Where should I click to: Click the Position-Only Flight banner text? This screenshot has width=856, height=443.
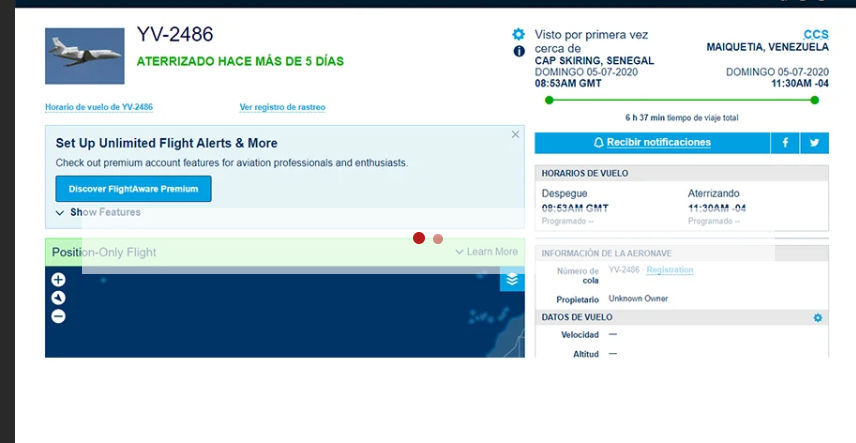click(x=104, y=252)
